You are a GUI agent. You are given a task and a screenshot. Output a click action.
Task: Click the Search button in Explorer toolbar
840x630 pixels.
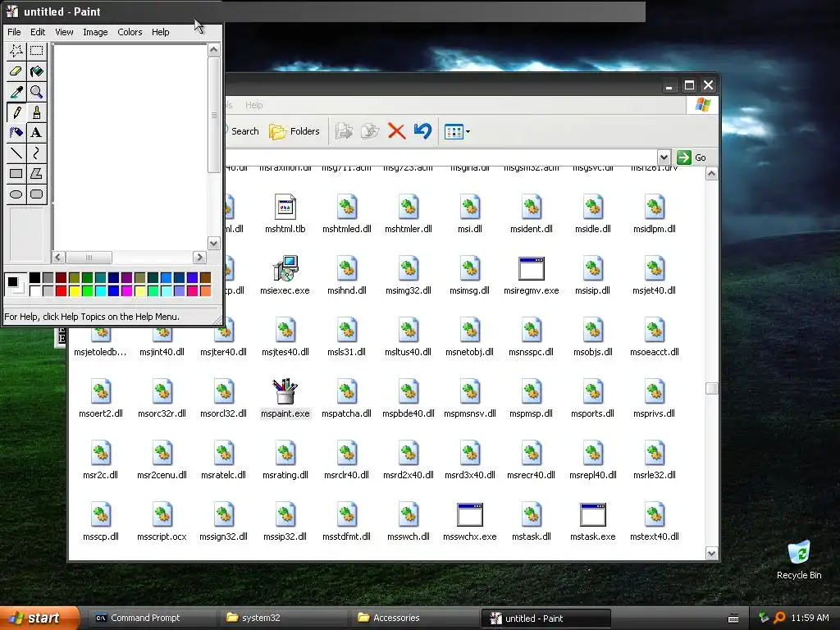click(242, 131)
